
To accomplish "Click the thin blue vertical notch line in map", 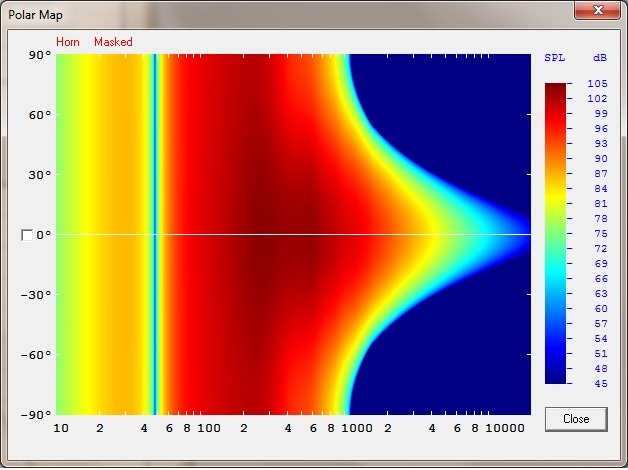I will click(x=155, y=234).
